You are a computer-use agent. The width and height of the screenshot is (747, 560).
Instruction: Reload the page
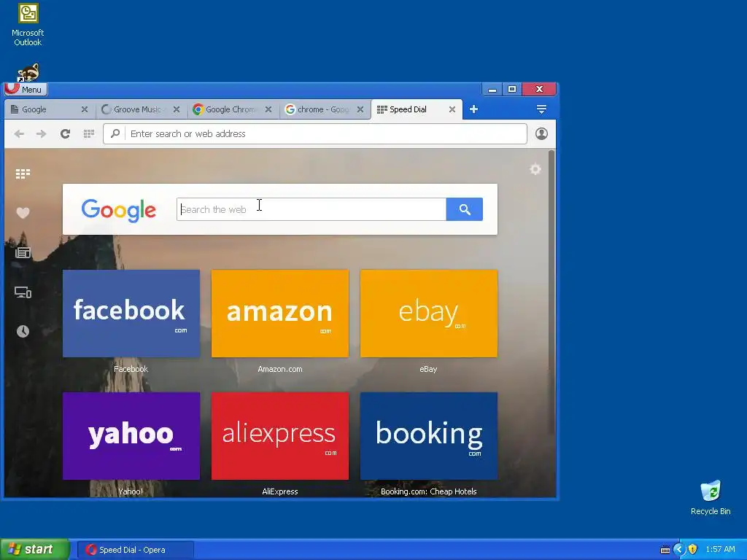pos(65,134)
